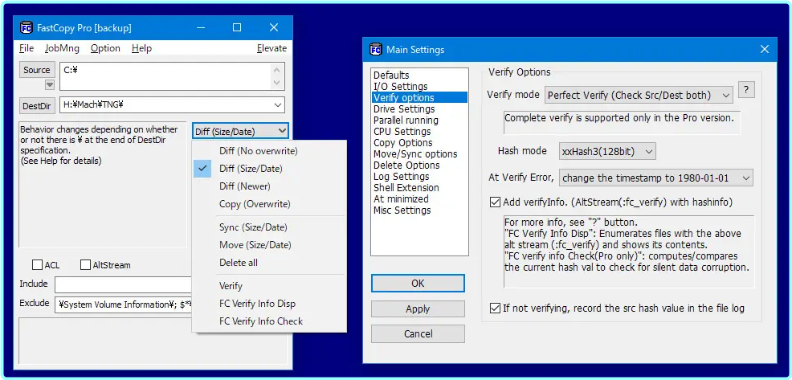Open the Hash mode xxHash3 dropdown
The height and width of the screenshot is (380, 792).
click(x=607, y=151)
